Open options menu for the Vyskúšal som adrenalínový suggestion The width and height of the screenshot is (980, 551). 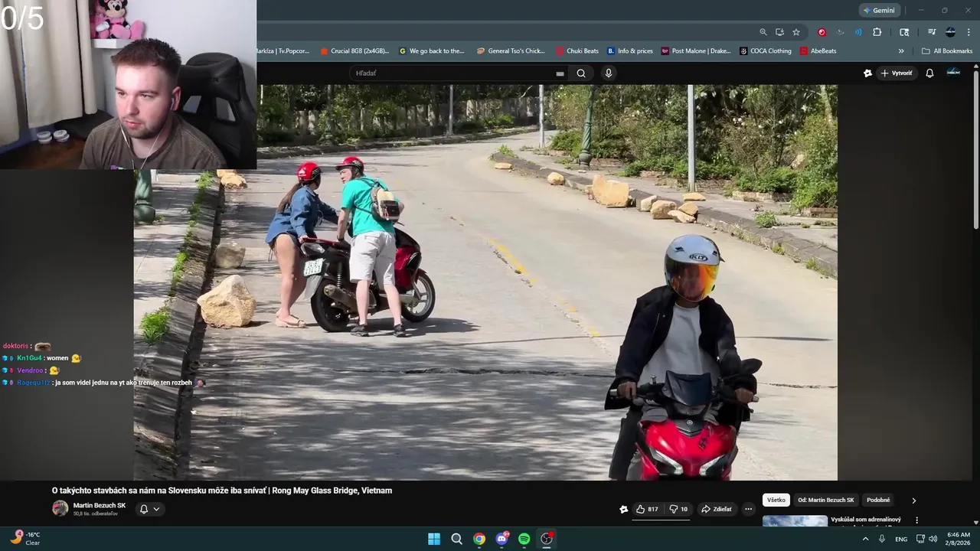coord(916,520)
